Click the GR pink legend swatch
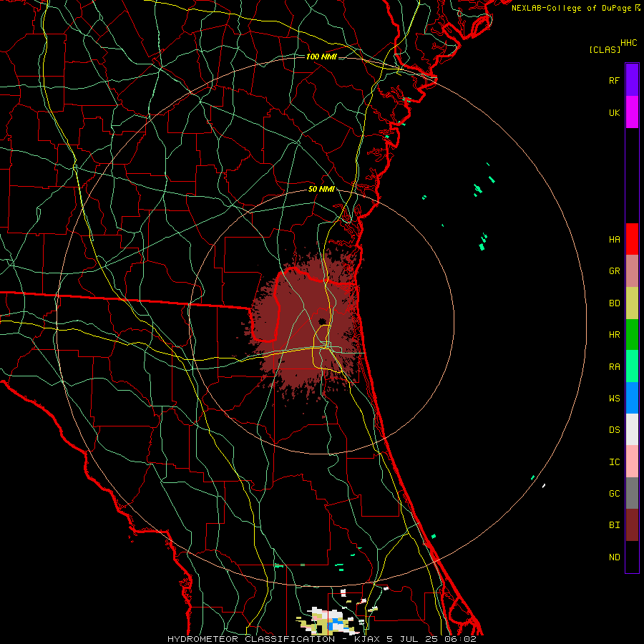 pos(632,271)
